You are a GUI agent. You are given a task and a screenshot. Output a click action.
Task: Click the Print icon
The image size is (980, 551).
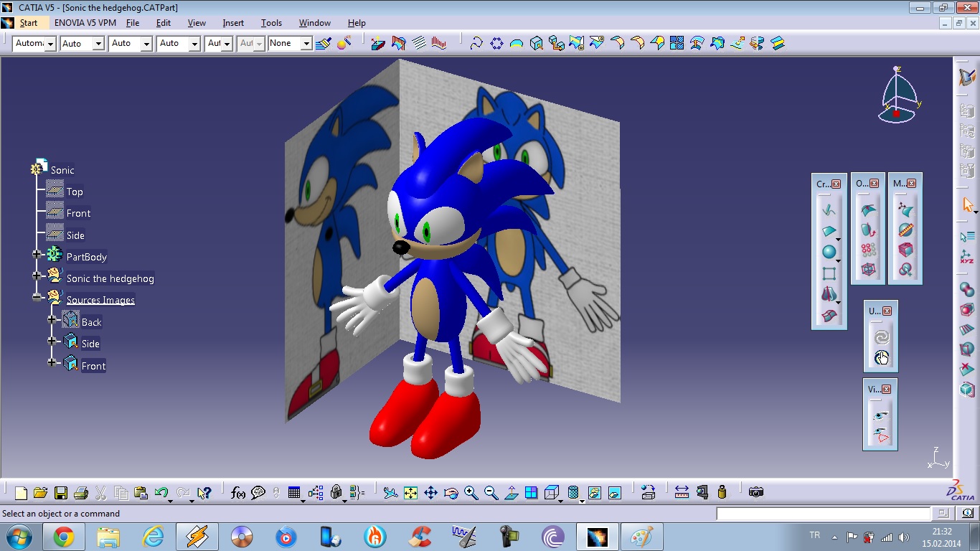click(80, 493)
